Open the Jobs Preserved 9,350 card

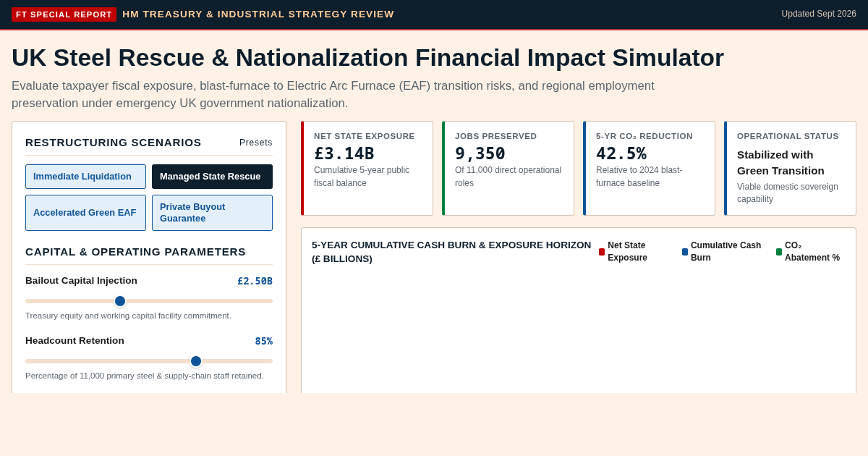pos(508,168)
